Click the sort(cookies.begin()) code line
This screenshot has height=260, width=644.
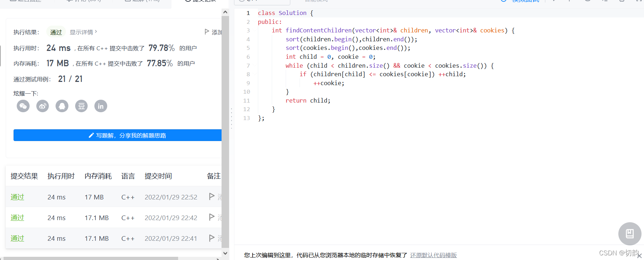coord(348,48)
